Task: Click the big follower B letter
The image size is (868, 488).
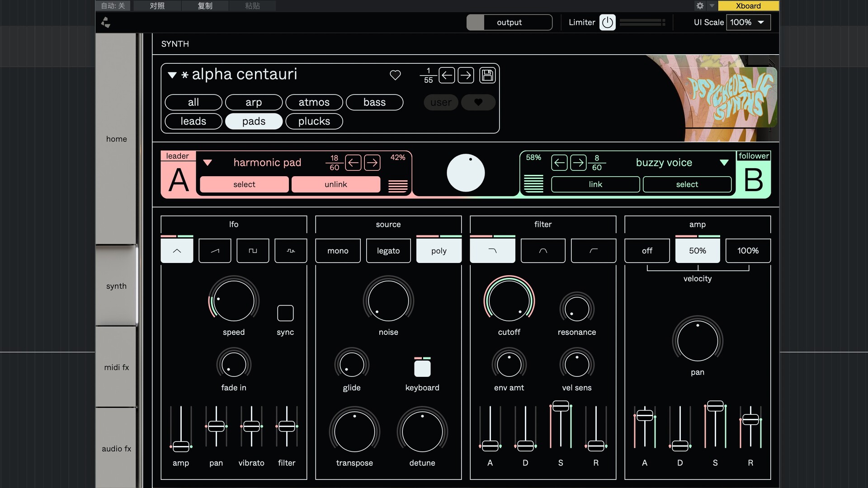Action: tap(753, 180)
